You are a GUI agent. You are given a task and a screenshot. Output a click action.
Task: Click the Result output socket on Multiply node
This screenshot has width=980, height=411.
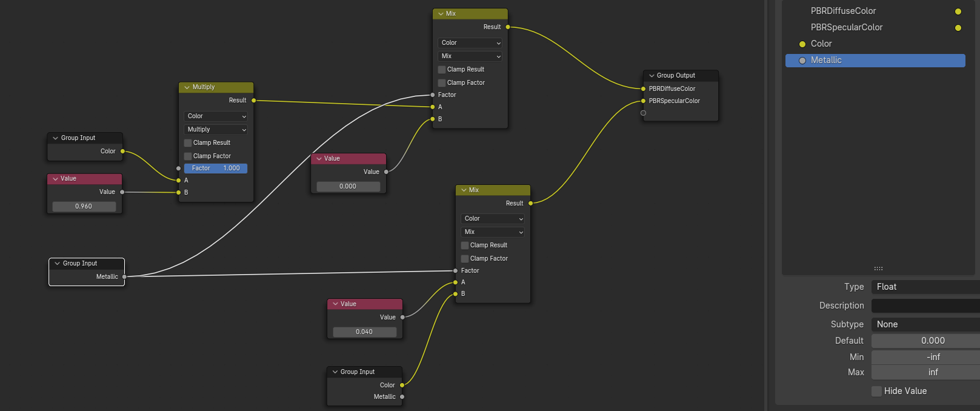(253, 101)
